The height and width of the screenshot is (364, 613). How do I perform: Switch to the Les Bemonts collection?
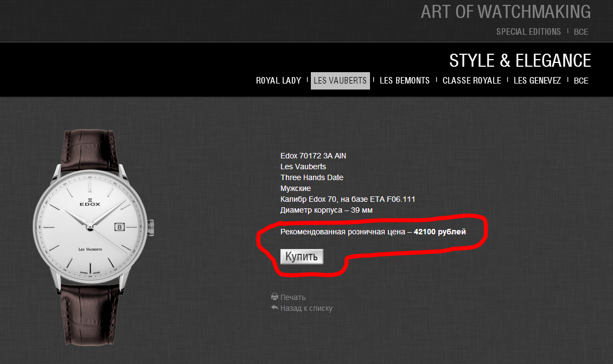405,80
